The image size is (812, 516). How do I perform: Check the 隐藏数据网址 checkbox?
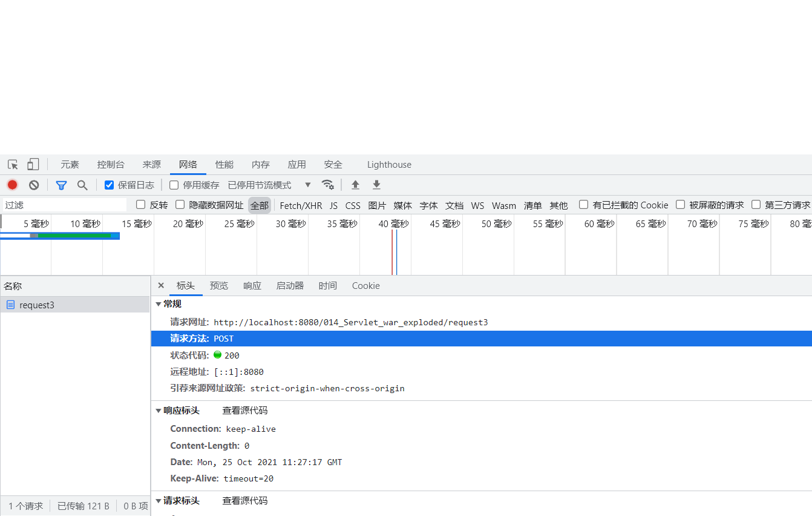180,205
